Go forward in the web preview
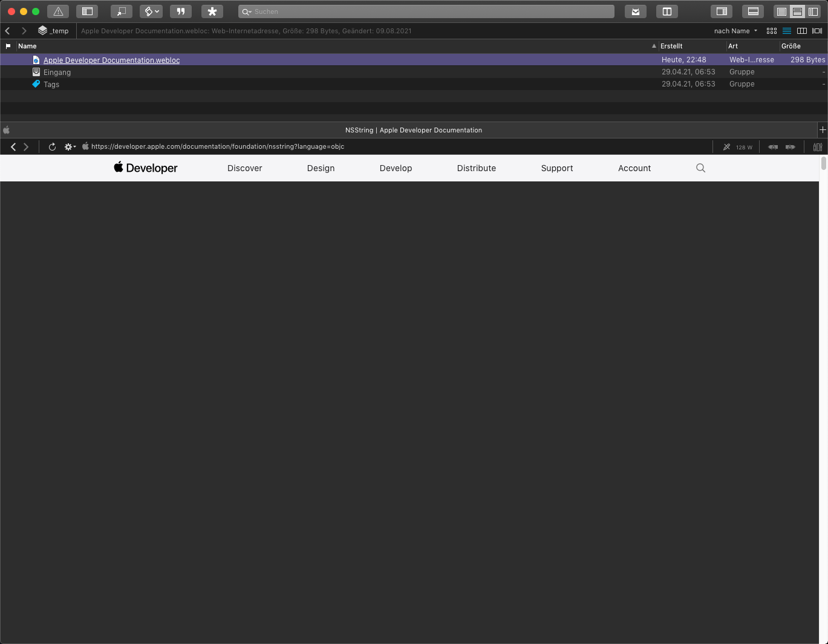This screenshot has width=828, height=644. (x=26, y=147)
